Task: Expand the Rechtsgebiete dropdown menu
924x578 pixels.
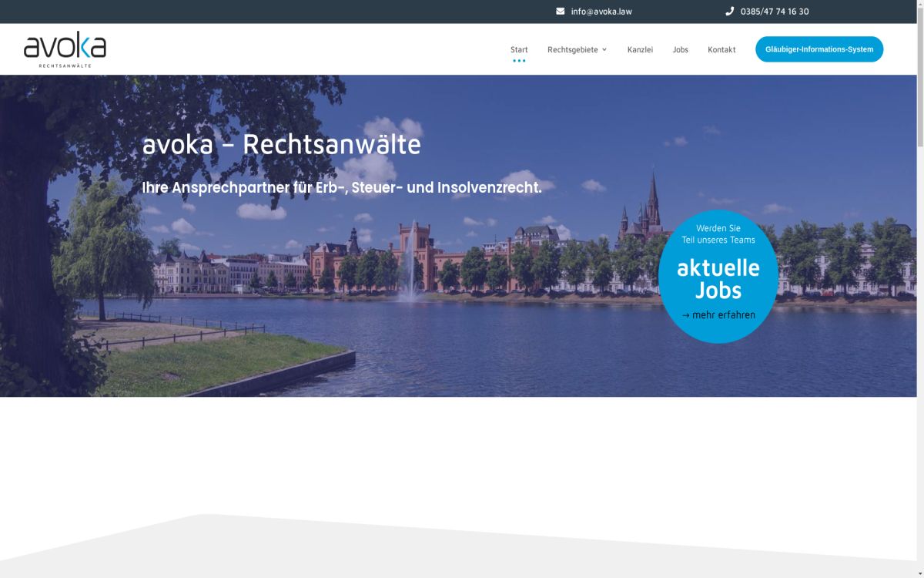Action: tap(572, 49)
